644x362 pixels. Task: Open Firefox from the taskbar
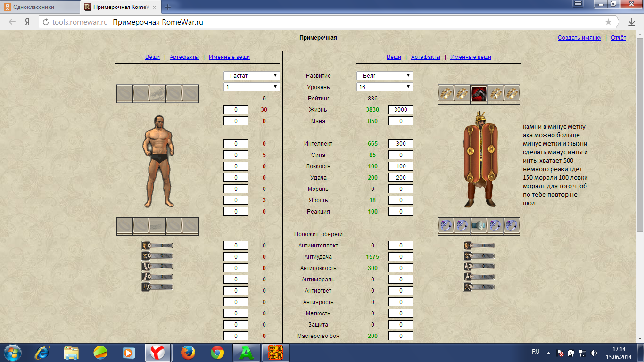coord(189,353)
